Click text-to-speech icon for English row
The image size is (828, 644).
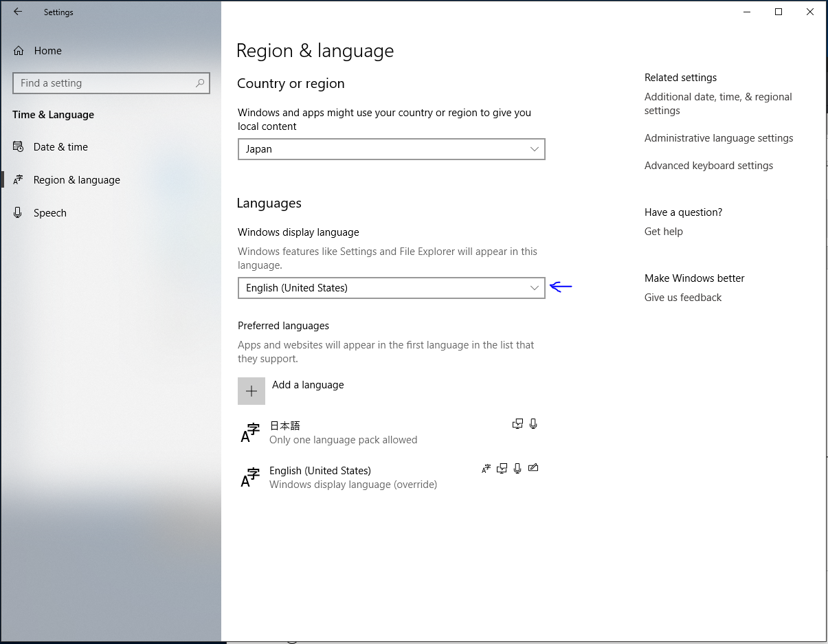point(502,469)
